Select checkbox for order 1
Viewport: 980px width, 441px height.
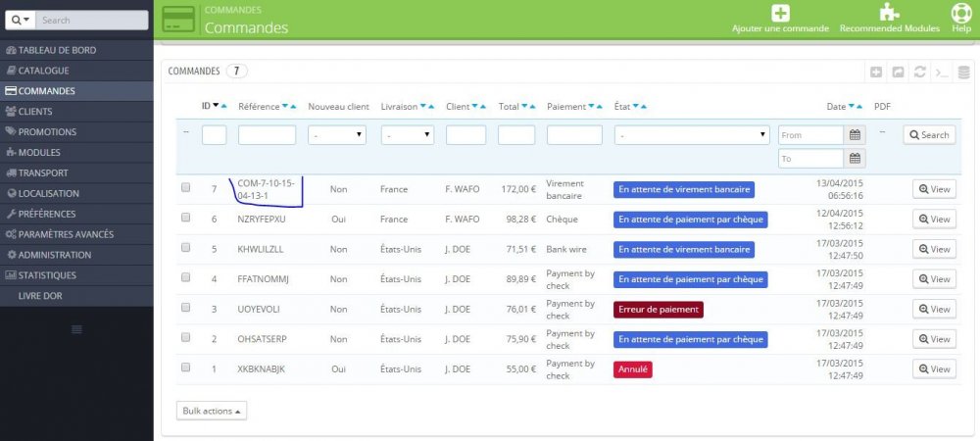point(185,367)
